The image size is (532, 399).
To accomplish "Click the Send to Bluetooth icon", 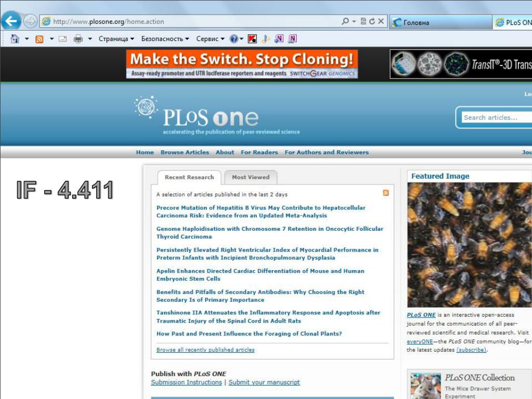I will pos(265,39).
